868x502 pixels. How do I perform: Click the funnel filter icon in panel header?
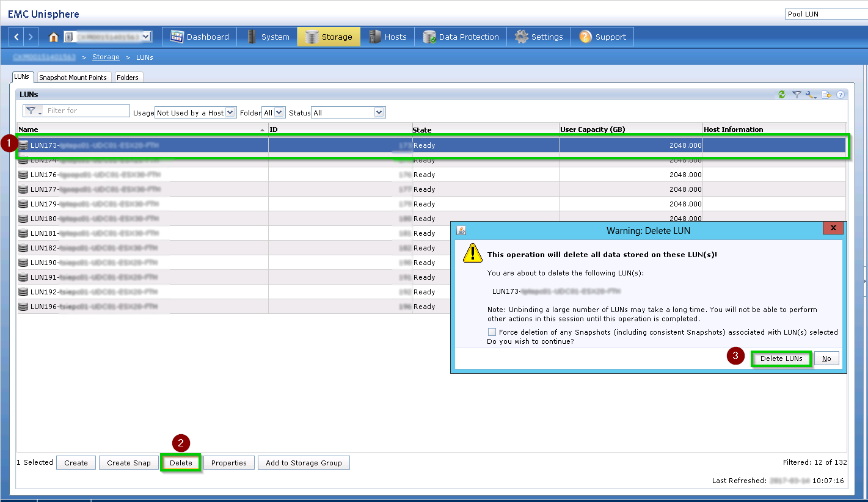797,95
